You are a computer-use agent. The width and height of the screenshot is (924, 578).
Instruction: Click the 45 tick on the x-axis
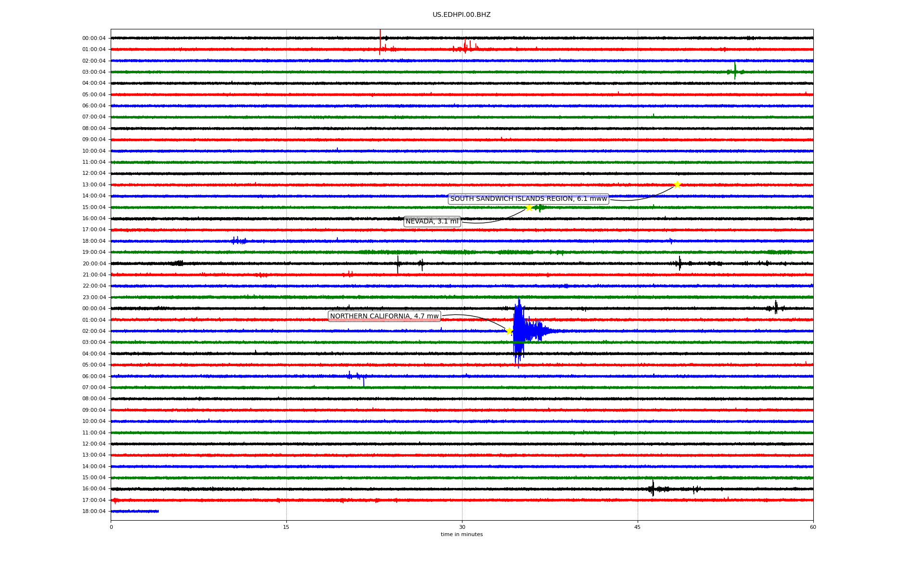638,527
